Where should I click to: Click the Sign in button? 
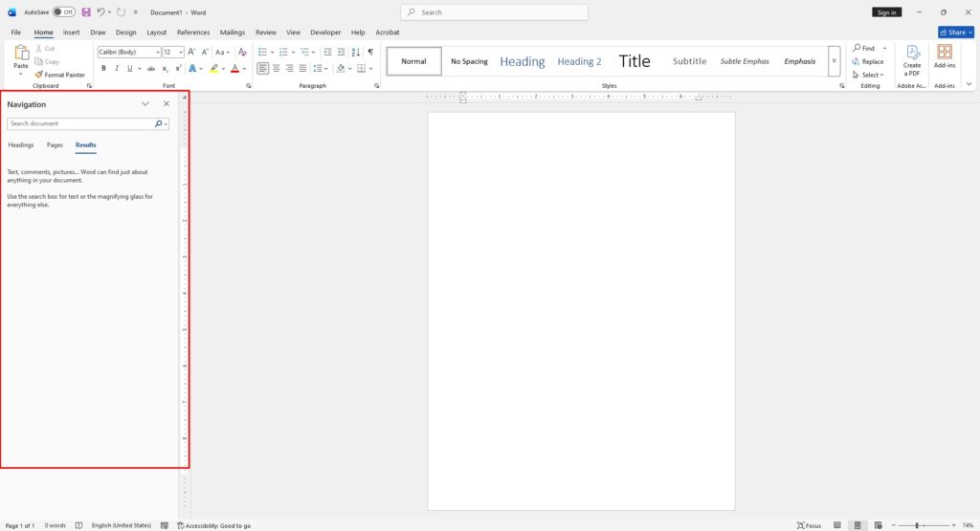tap(887, 12)
